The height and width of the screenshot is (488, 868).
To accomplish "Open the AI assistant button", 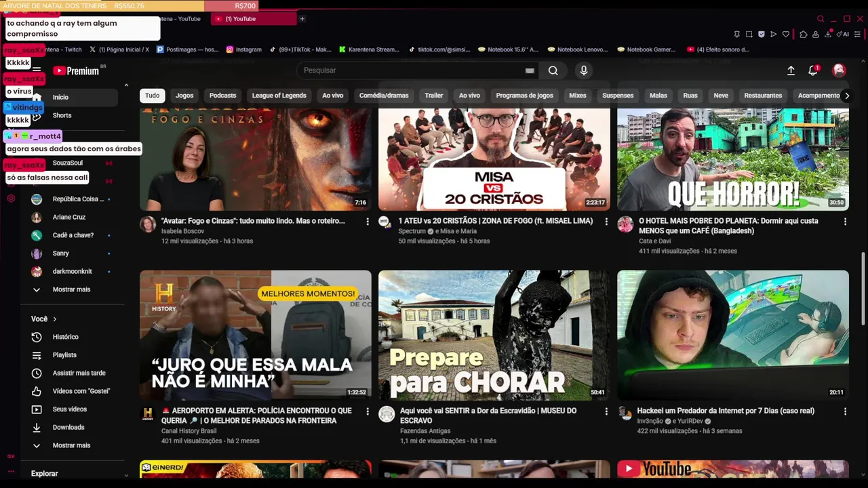I will [843, 35].
